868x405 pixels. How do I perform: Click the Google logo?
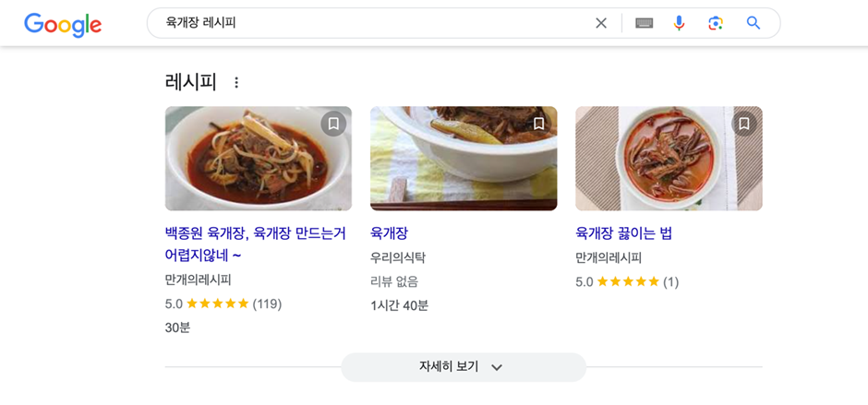(63, 24)
